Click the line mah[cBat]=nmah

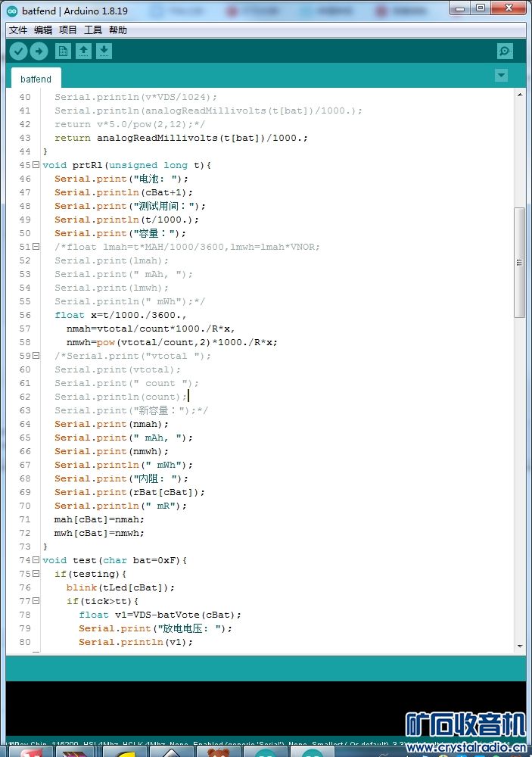tap(99, 519)
